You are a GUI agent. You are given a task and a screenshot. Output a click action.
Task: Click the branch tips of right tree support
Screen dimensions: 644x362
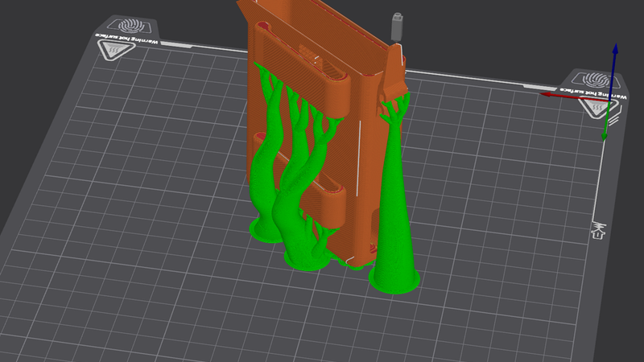click(394, 105)
